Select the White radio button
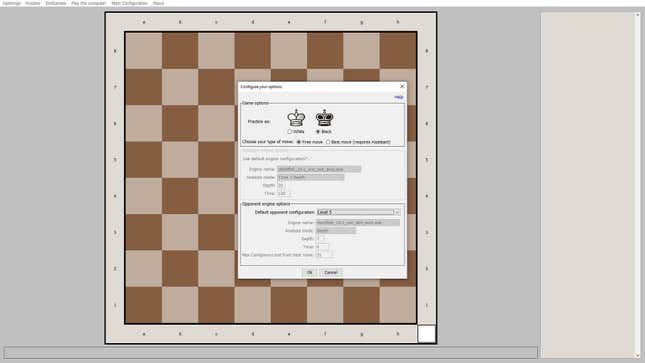 click(x=290, y=132)
